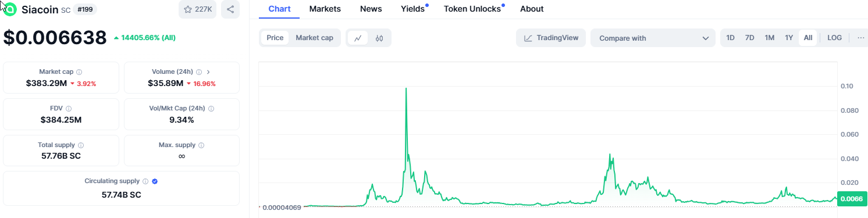Open the Compare with dropdown
The width and height of the screenshot is (868, 218).
pos(653,38)
